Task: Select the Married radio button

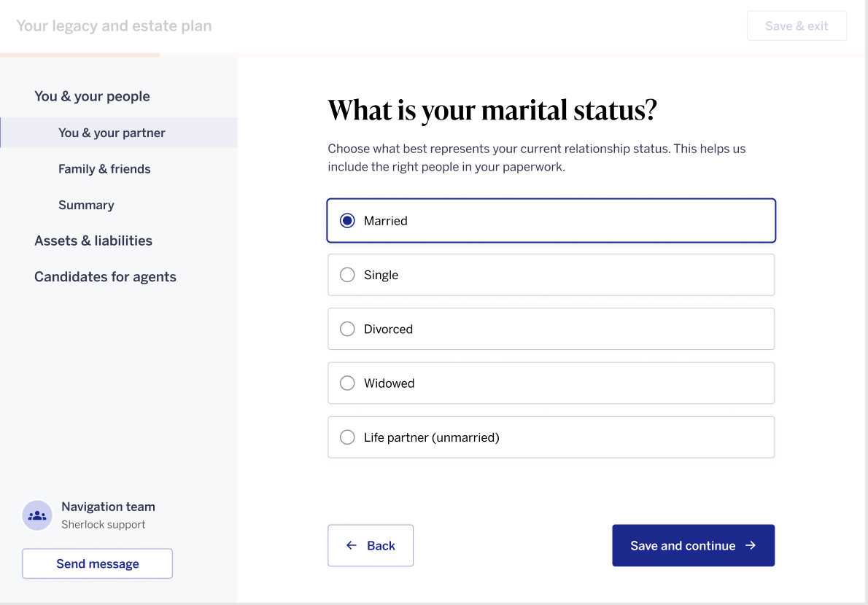Action: pos(347,221)
